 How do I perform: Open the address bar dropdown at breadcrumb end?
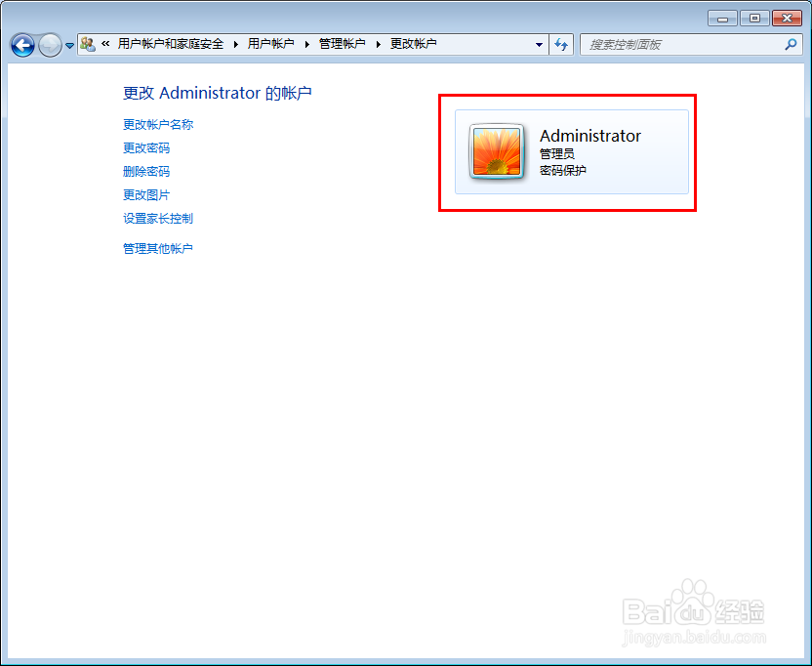pos(539,44)
